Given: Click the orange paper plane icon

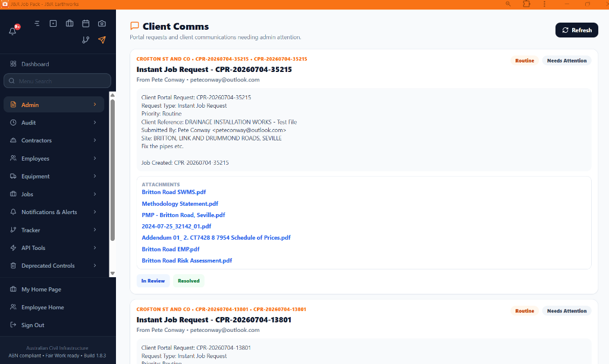Looking at the screenshot, I should [x=102, y=40].
